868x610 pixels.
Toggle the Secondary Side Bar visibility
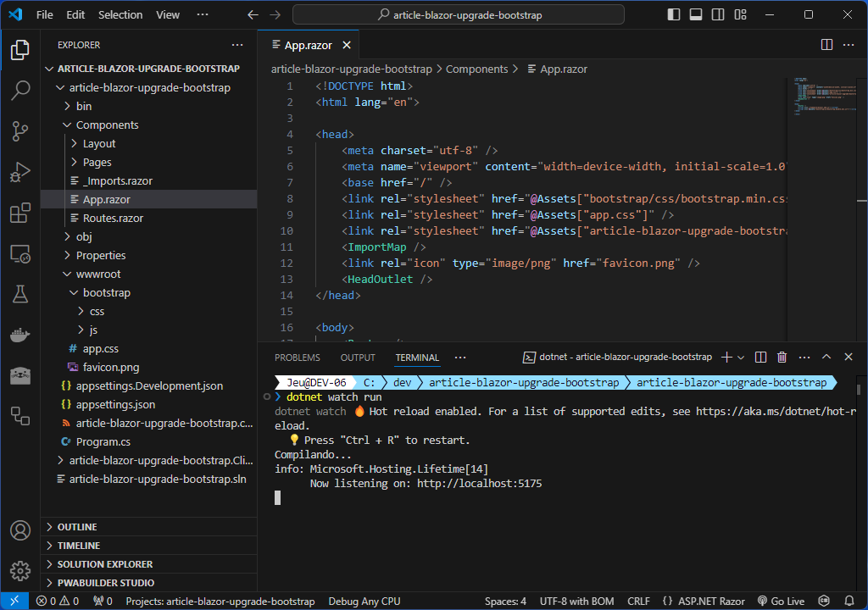click(718, 15)
